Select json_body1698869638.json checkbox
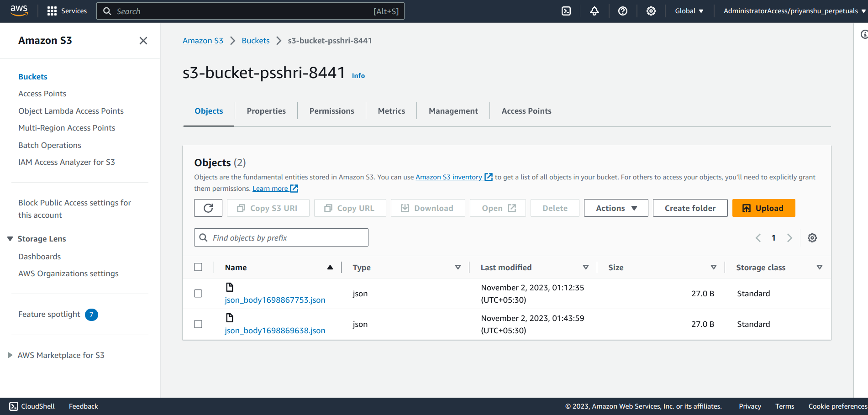Viewport: 868px width, 415px height. pyautogui.click(x=198, y=324)
